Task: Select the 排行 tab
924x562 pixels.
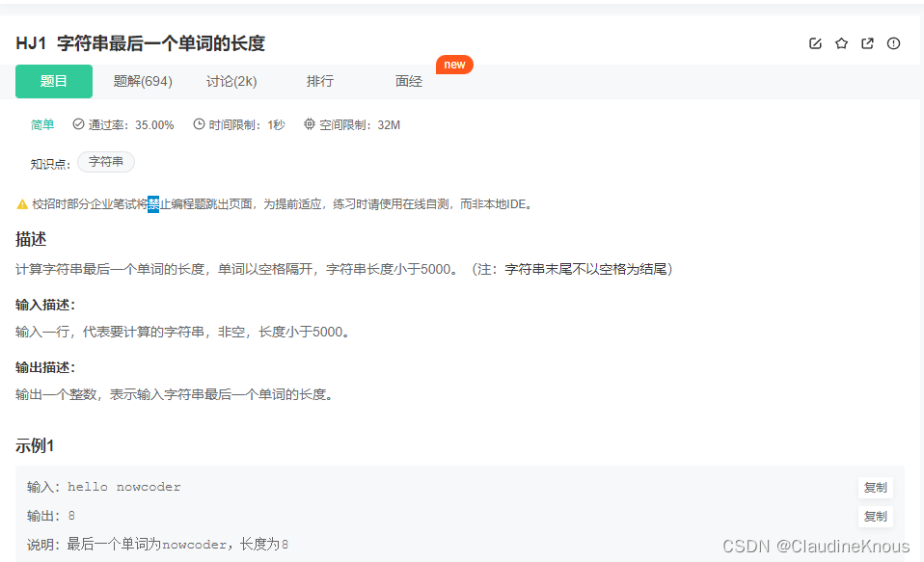Action: [320, 81]
